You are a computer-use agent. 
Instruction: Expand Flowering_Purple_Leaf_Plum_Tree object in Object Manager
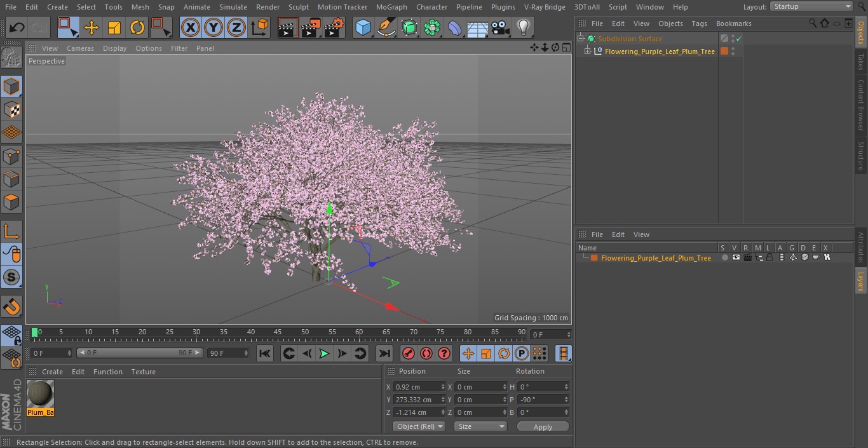588,51
